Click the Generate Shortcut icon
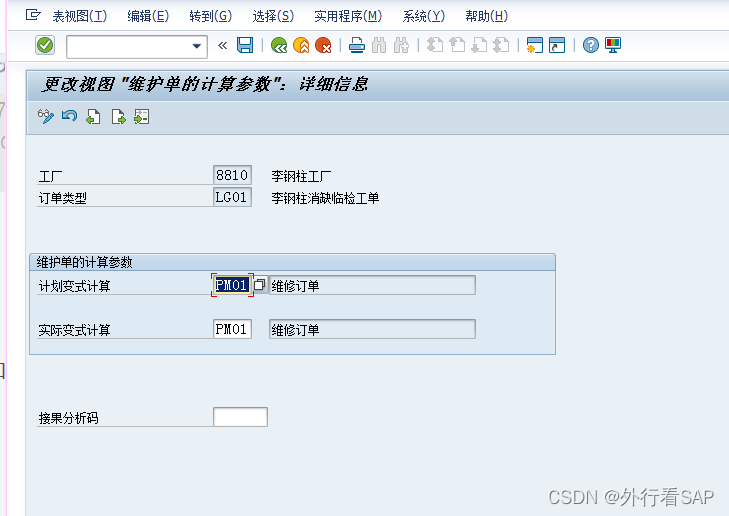729x516 pixels. pyautogui.click(x=557, y=46)
